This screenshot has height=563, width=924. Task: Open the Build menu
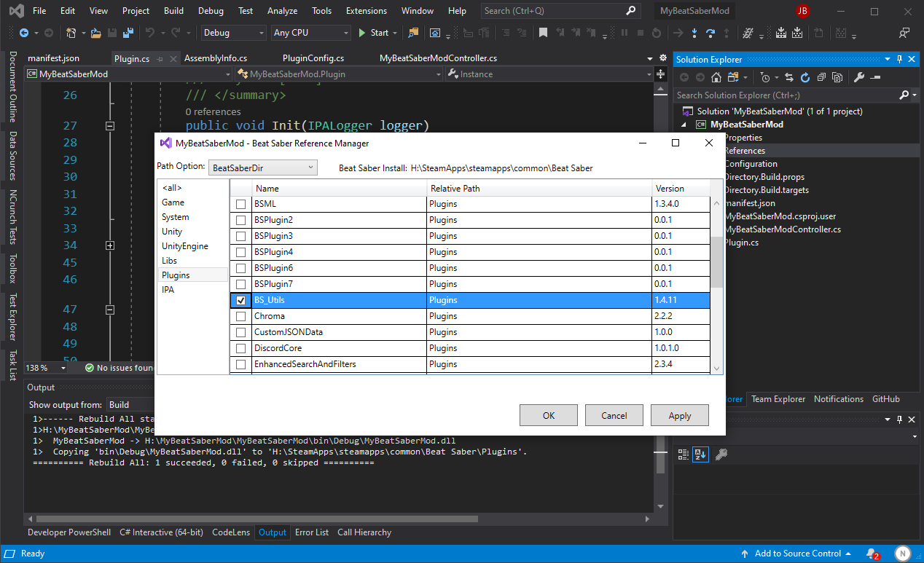[x=173, y=11]
